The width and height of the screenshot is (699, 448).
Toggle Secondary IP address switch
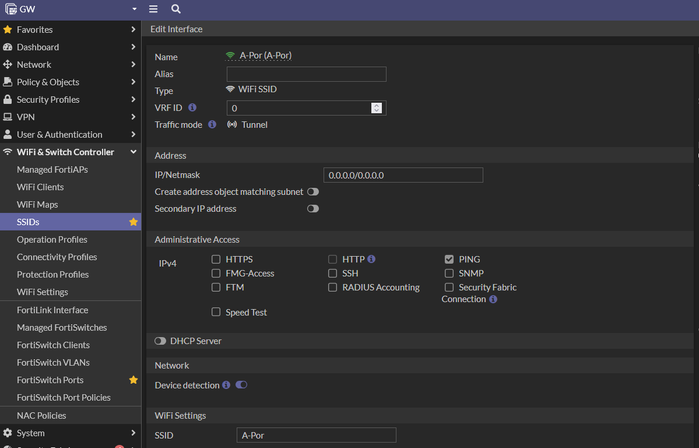tap(313, 209)
